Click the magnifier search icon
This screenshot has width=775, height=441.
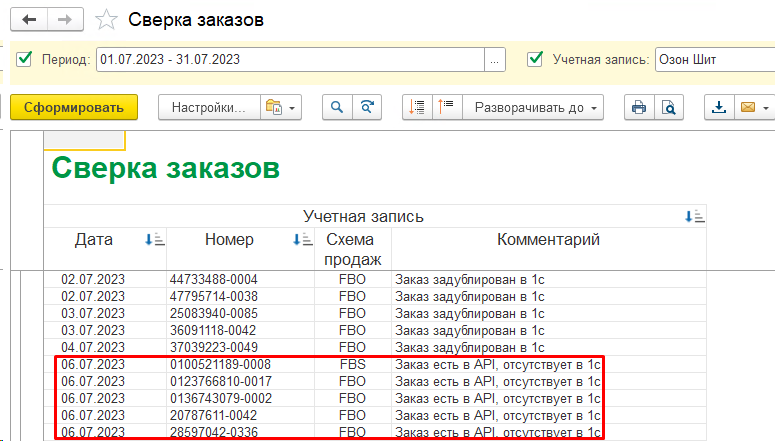pyautogui.click(x=337, y=107)
